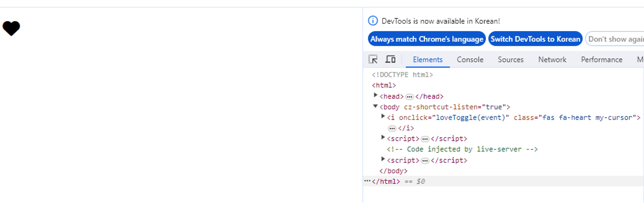
Task: Click the Elements tab in DevTools
Action: pos(427,60)
